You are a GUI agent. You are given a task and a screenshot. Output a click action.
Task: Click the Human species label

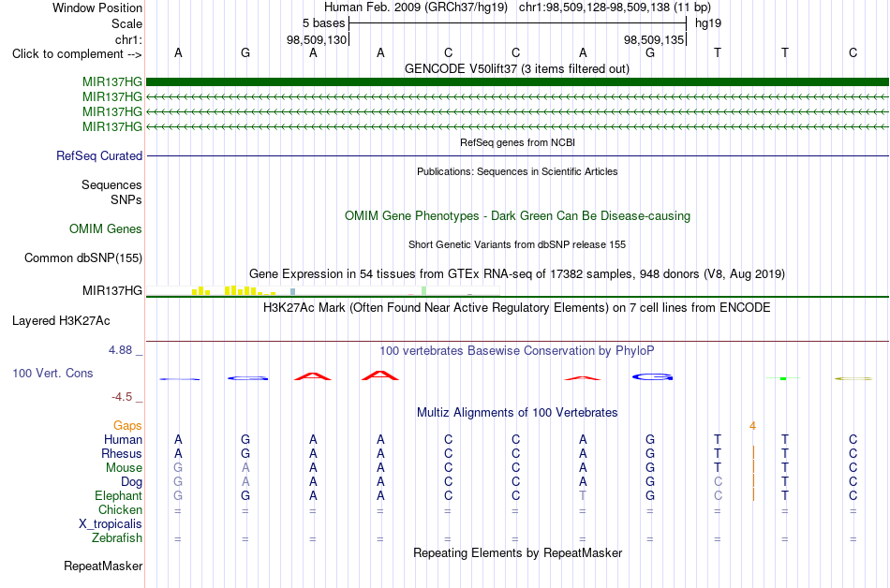point(123,439)
